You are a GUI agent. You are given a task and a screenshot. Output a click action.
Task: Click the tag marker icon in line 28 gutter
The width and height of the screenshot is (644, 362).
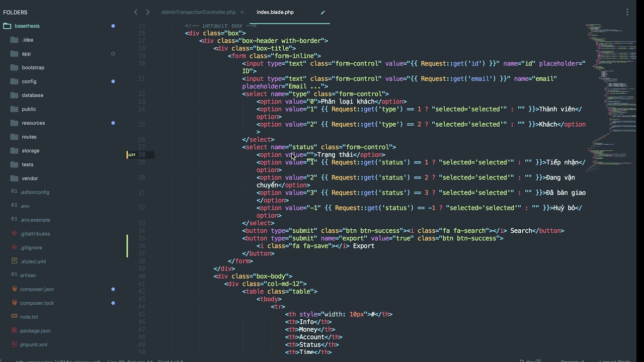(x=132, y=155)
